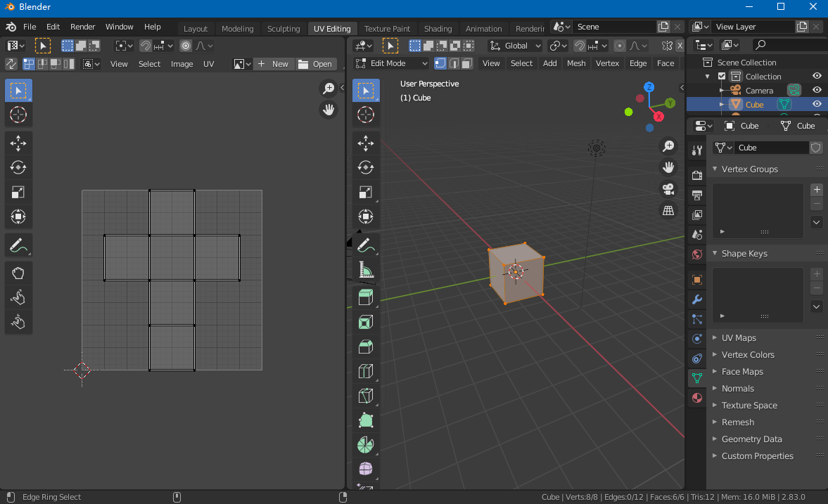Choose the Move tool in the UV editor toolbar

18,143
